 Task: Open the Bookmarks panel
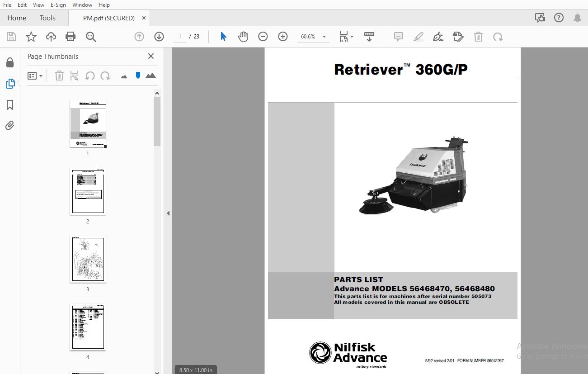(10, 105)
